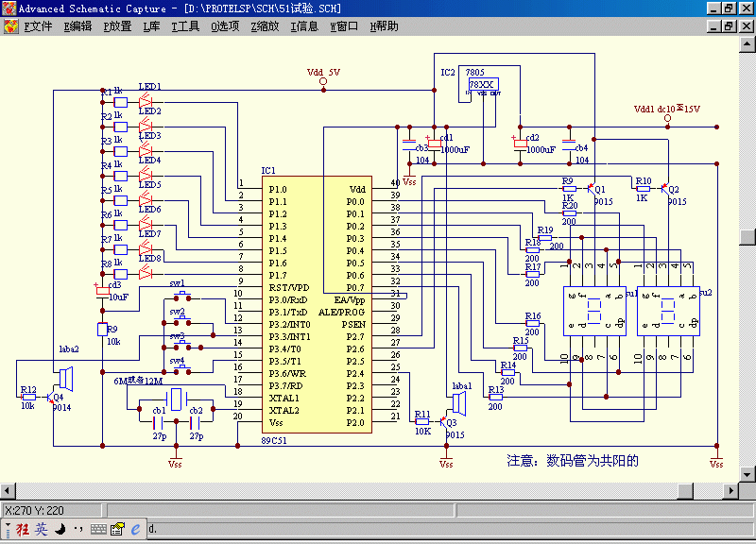Image resolution: width=756 pixels, height=544 pixels.
Task: Open the 编辑 (Edit) menu
Action: 77,26
